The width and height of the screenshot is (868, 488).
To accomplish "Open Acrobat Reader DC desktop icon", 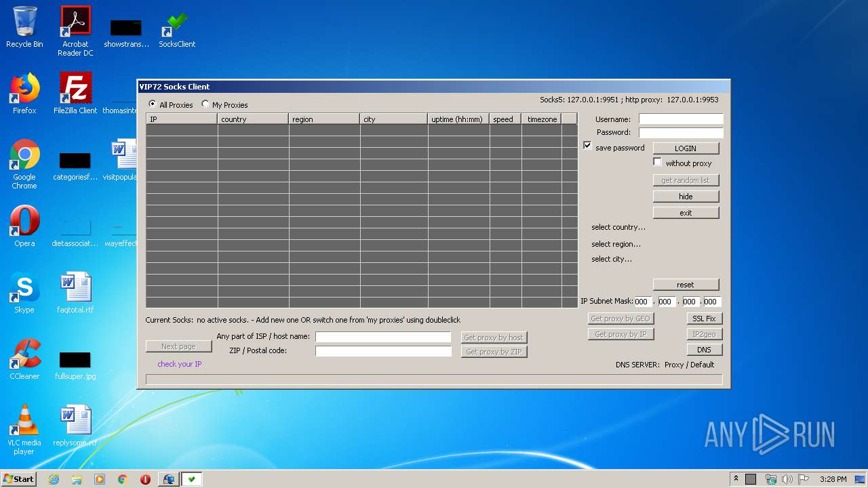I will [x=75, y=31].
